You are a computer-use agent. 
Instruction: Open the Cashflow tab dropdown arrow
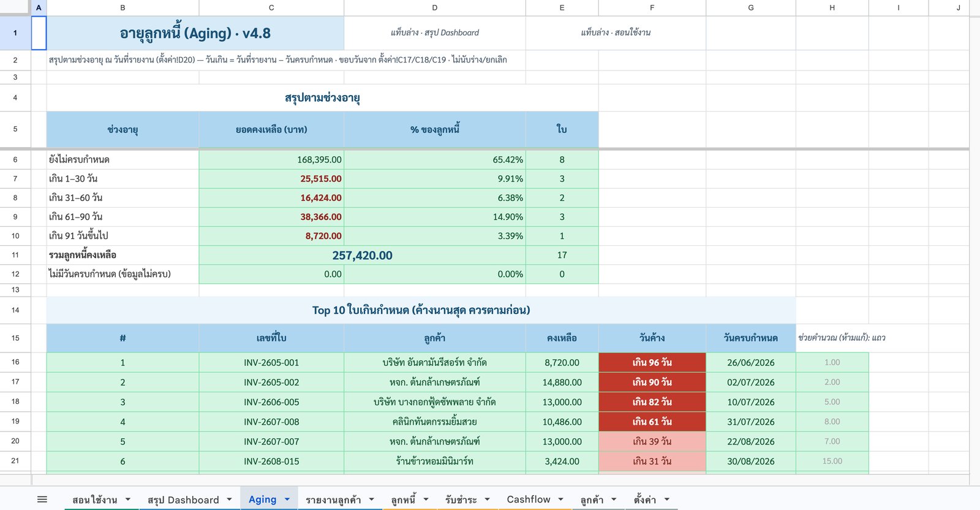click(560, 500)
